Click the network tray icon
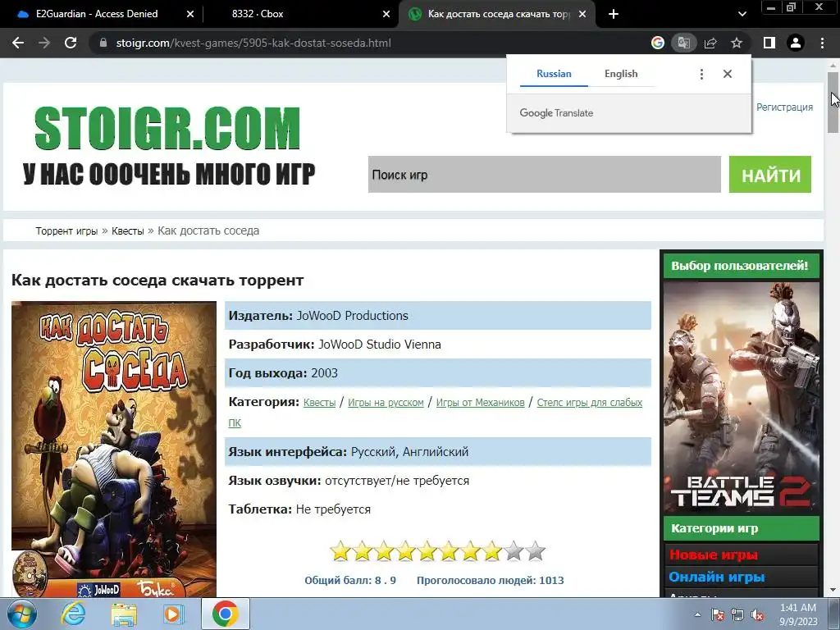This screenshot has width=840, height=630. (737, 614)
